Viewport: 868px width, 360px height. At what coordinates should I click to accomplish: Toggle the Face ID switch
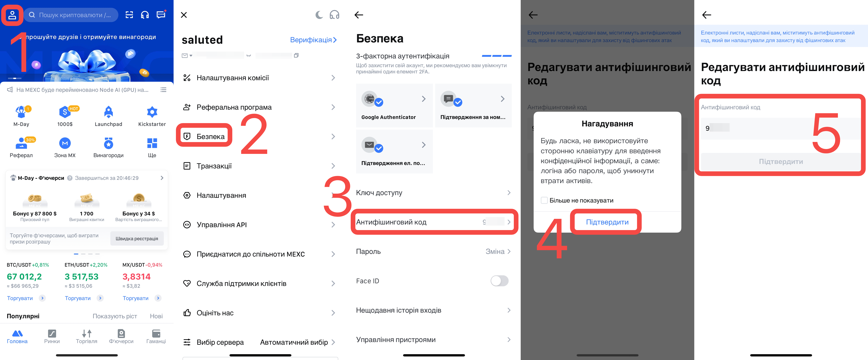(499, 281)
